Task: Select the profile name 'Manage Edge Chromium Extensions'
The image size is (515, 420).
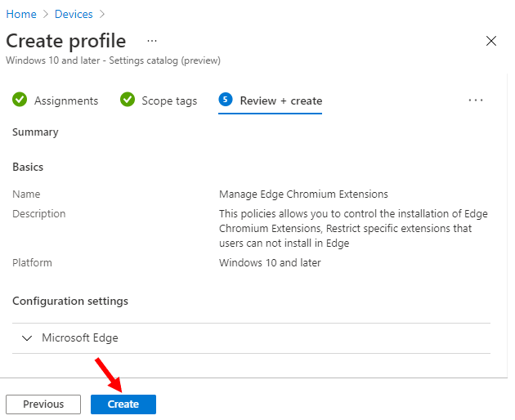Action: [303, 194]
